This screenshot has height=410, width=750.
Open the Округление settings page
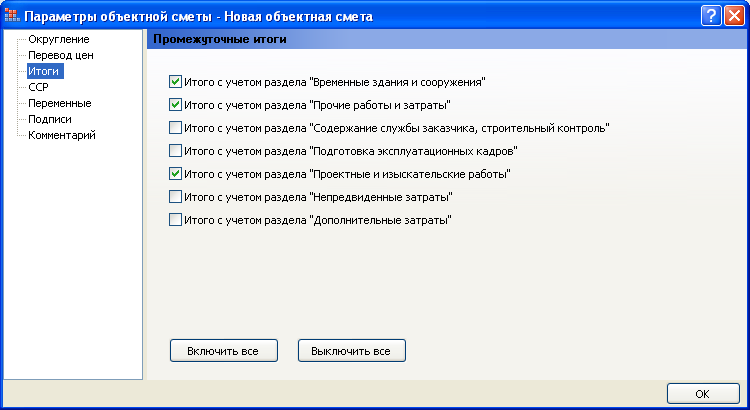58,39
